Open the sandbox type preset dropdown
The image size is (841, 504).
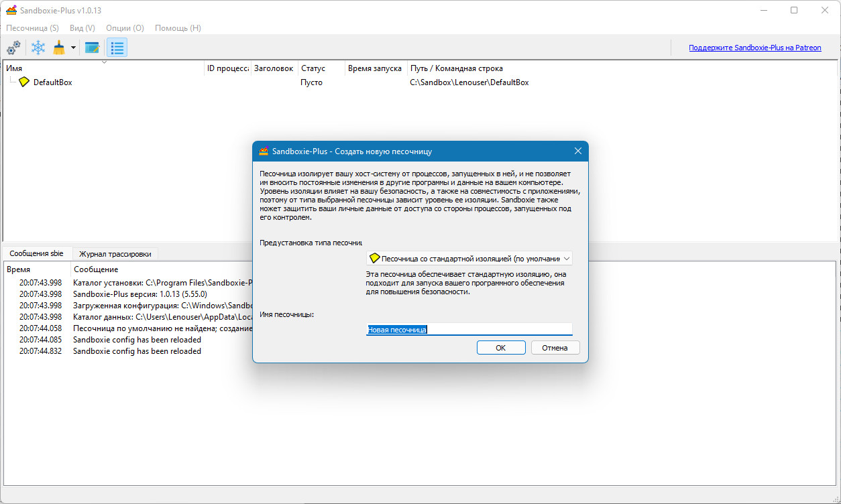pyautogui.click(x=469, y=258)
